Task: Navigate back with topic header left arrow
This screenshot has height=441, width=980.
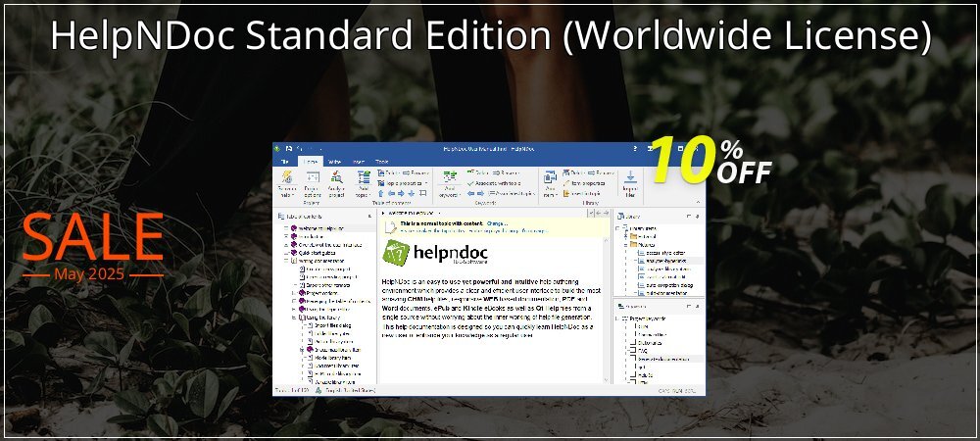Action: tap(598, 213)
